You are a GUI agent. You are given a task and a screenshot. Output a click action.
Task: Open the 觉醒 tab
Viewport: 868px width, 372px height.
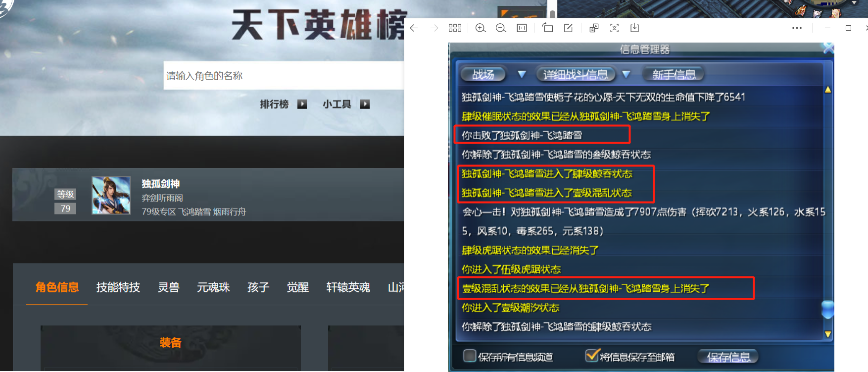(298, 287)
